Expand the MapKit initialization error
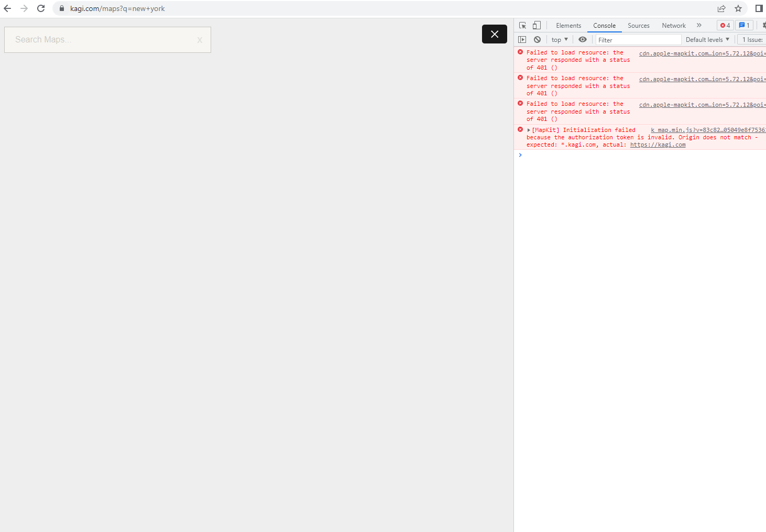The image size is (766, 532). 529,130
